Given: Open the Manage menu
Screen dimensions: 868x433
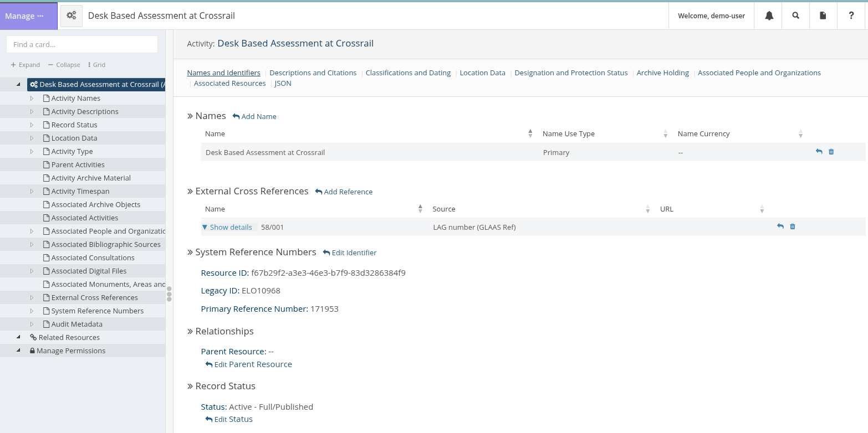Looking at the screenshot, I should tap(24, 16).
